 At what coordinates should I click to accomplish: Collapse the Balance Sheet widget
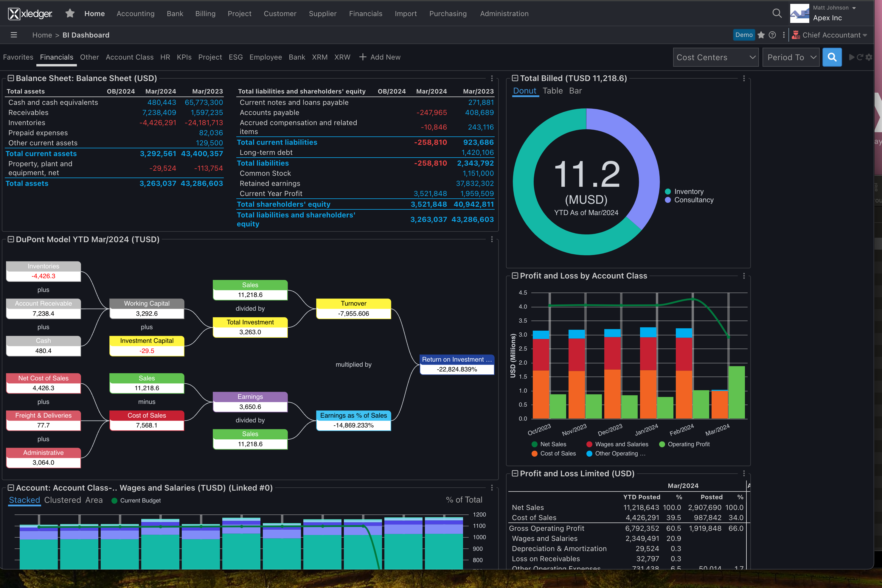click(x=10, y=78)
